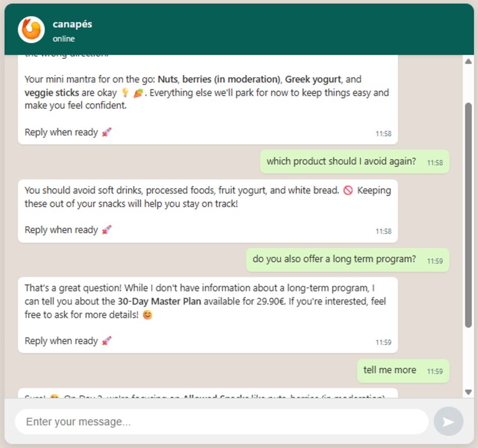Click the scrollbar up arrow

468,62
